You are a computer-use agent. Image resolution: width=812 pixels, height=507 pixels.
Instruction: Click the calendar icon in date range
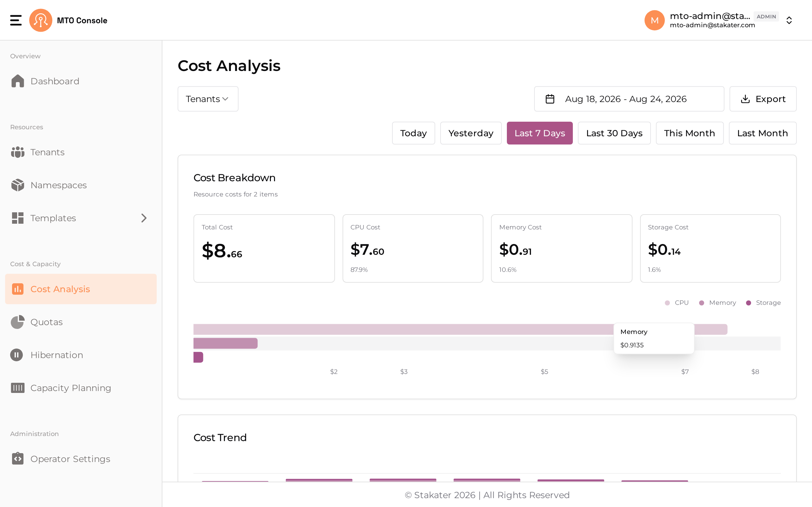(x=550, y=99)
